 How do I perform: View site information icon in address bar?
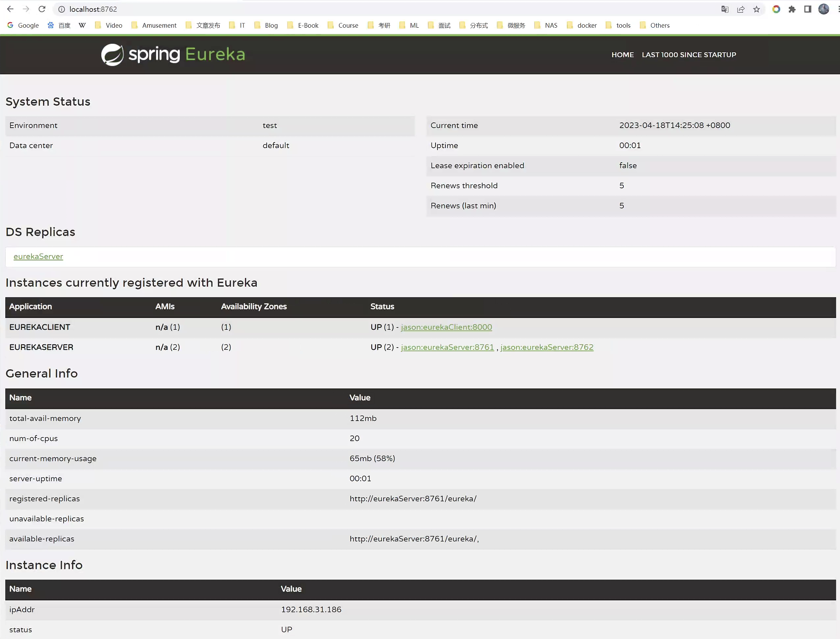pos(62,9)
